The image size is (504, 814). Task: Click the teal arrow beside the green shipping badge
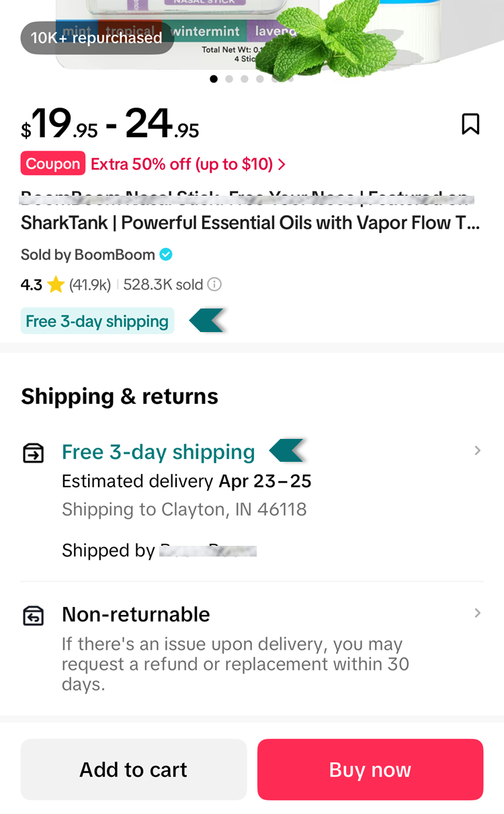(x=207, y=321)
